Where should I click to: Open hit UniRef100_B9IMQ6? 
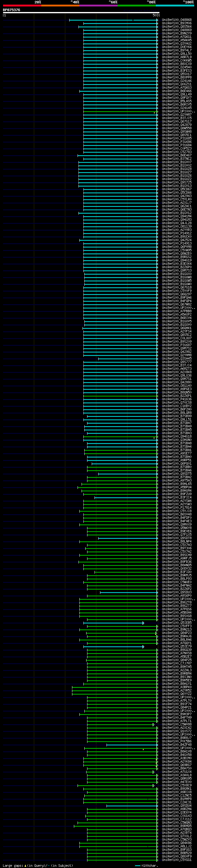coord(176,23)
